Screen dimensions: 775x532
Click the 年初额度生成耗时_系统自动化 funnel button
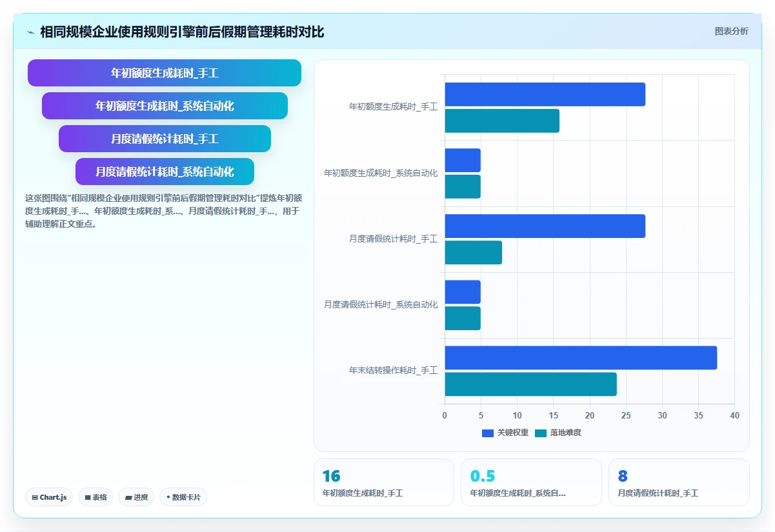165,106
